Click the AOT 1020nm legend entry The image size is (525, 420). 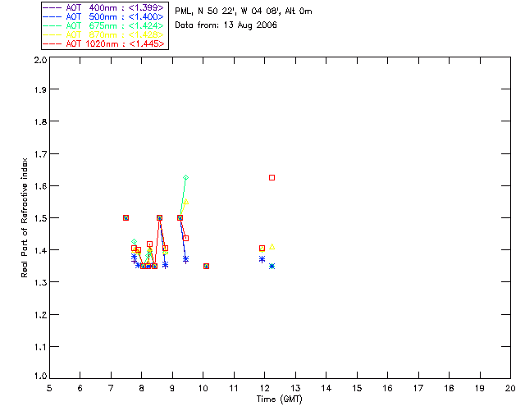pyautogui.click(x=103, y=43)
